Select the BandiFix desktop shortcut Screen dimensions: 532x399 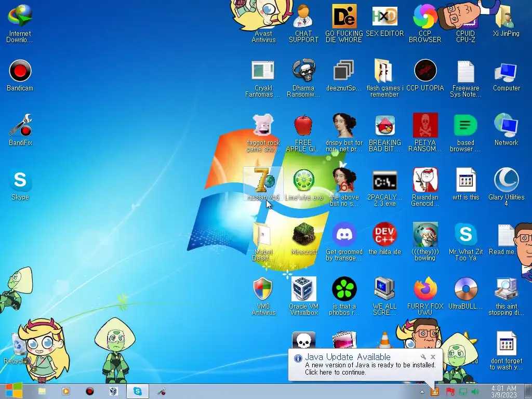[20, 130]
